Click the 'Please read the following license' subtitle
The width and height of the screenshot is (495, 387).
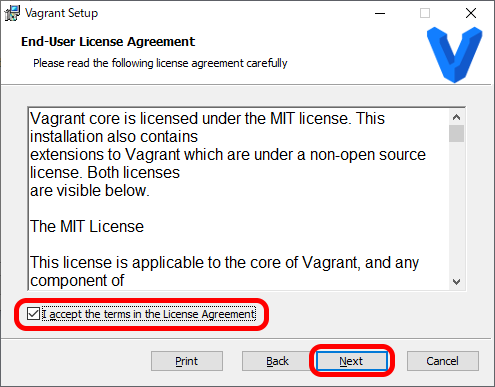pyautogui.click(x=160, y=63)
